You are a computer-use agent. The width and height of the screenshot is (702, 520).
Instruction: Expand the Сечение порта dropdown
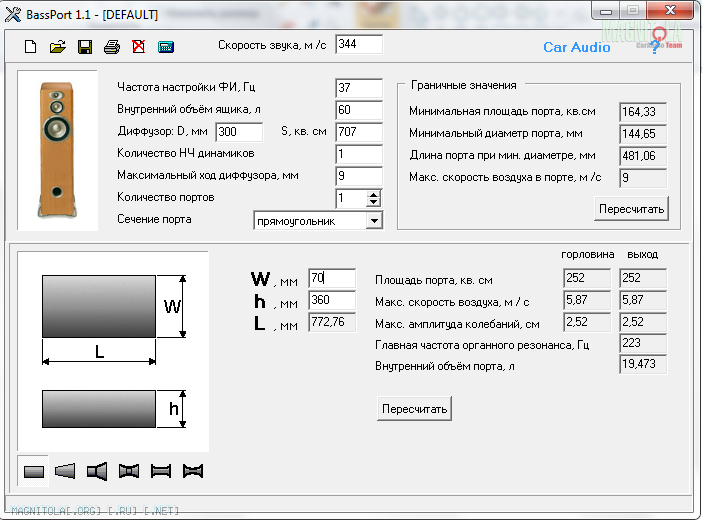pos(374,220)
